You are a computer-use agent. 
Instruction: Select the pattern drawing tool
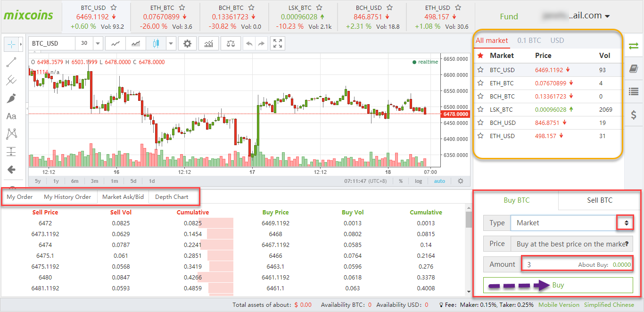tap(11, 134)
